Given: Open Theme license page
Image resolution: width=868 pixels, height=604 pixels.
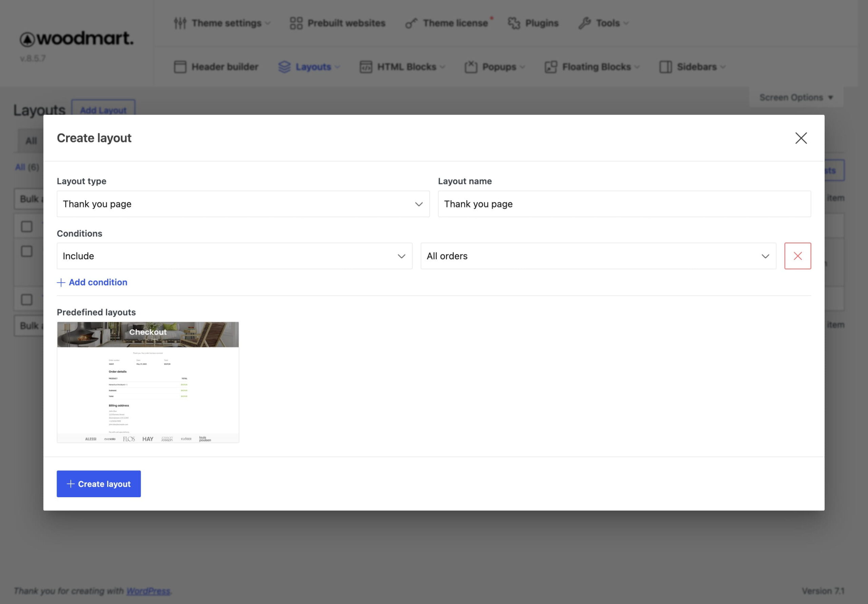Looking at the screenshot, I should click(x=449, y=23).
